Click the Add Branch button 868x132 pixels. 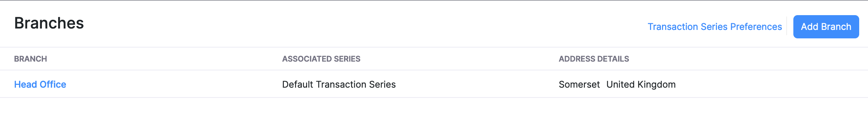point(826,27)
